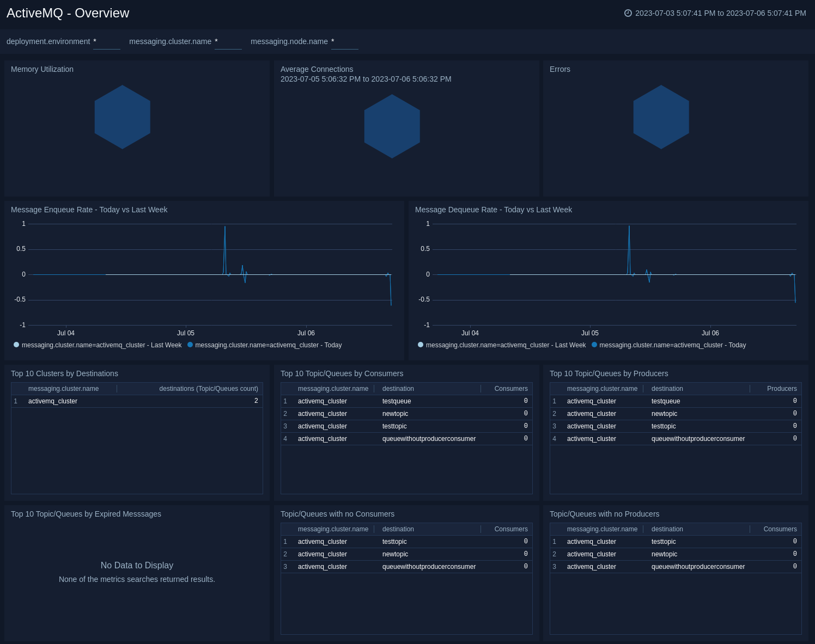Click the destinations count value 2 for activemq_cluster
815x644 pixels.
[x=256, y=401]
